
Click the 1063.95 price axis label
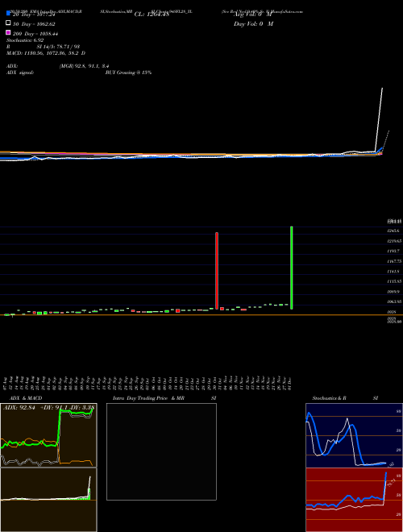(395, 301)
